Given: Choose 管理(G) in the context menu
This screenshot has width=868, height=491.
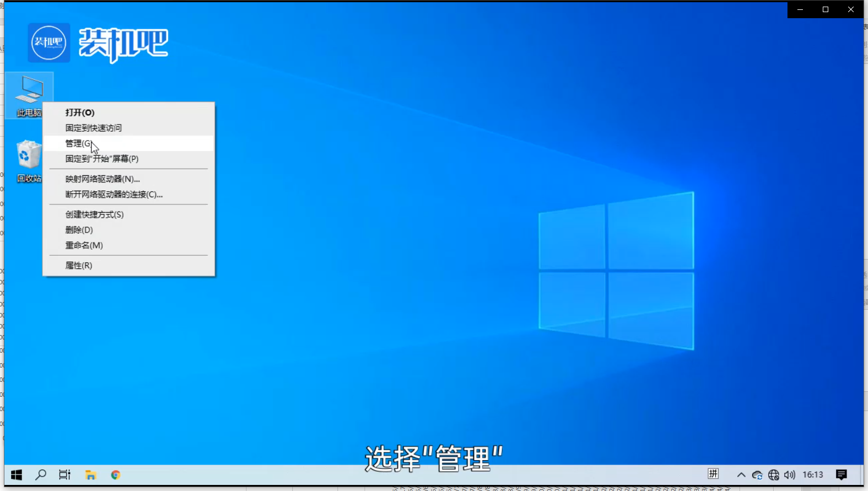Looking at the screenshot, I should click(x=79, y=143).
